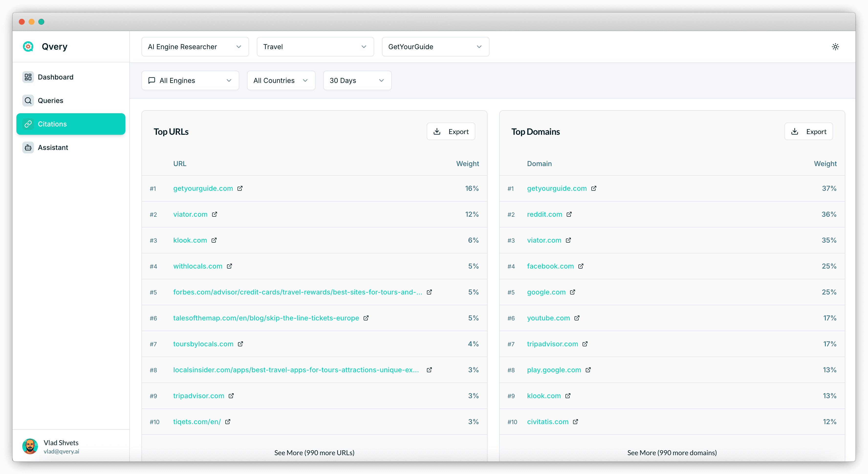Click the Weight column header in Top URLs
This screenshot has height=474, width=868.
pos(467,164)
